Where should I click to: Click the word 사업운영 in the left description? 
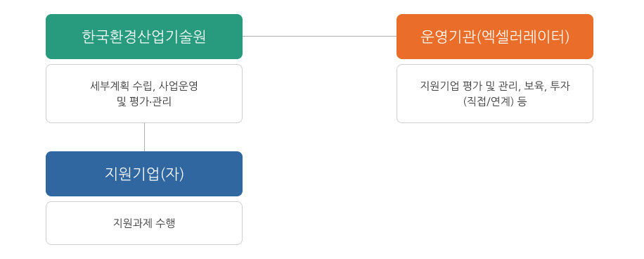(x=182, y=87)
